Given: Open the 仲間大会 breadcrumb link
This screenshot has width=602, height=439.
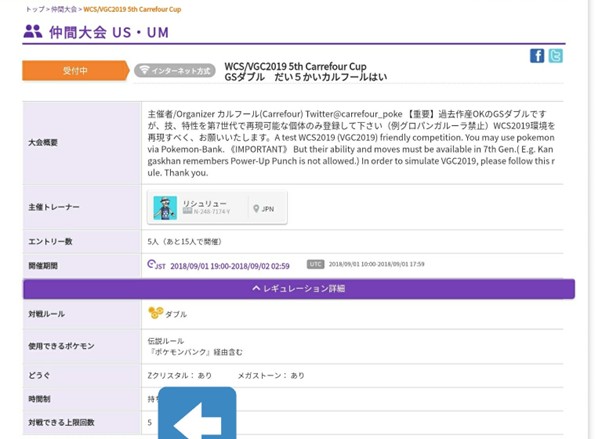Looking at the screenshot, I should (64, 9).
